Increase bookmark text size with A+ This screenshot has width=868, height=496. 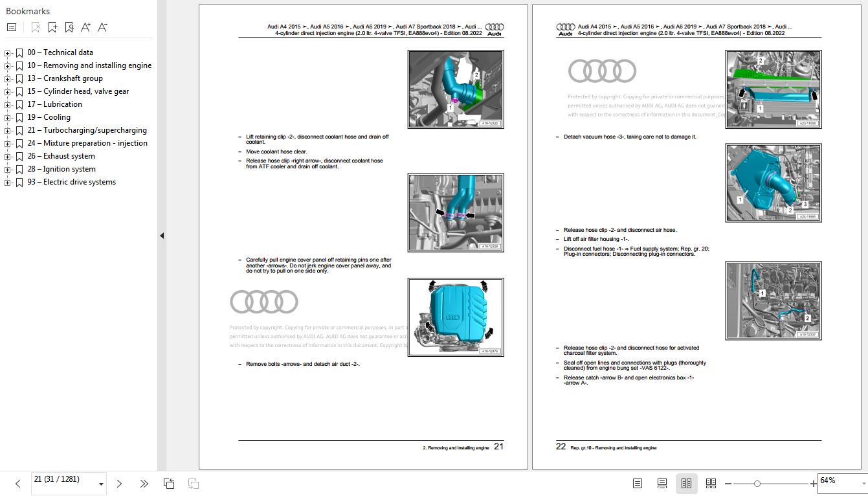click(86, 27)
